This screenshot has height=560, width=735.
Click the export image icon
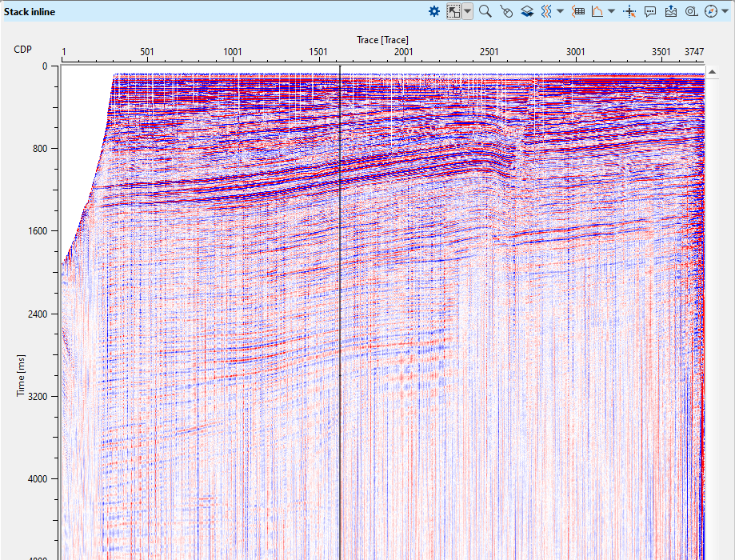[x=670, y=11]
